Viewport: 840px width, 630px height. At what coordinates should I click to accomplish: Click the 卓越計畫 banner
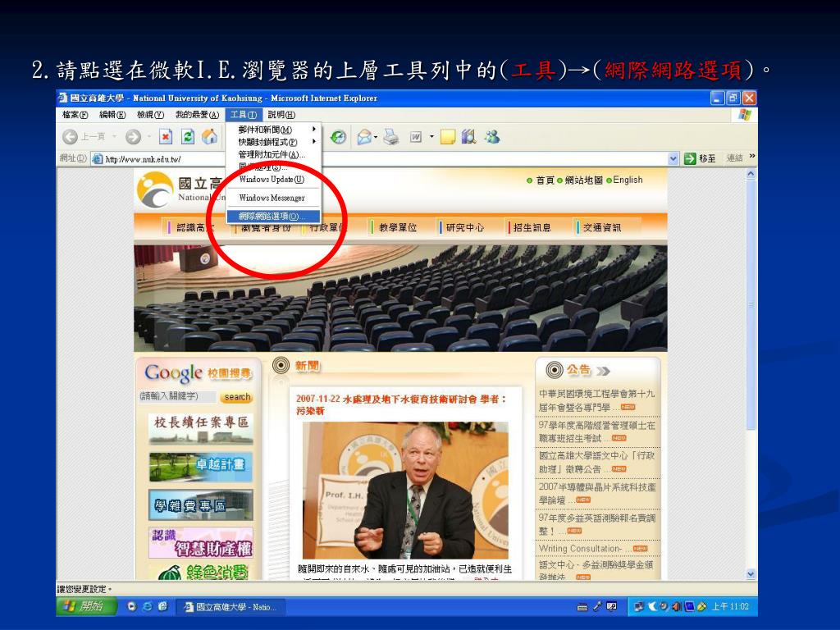pyautogui.click(x=201, y=467)
